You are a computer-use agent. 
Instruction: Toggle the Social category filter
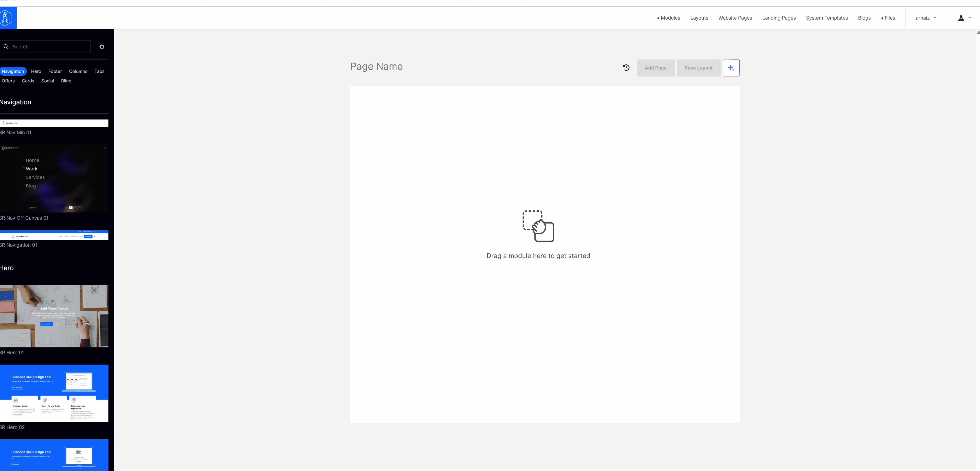point(48,81)
